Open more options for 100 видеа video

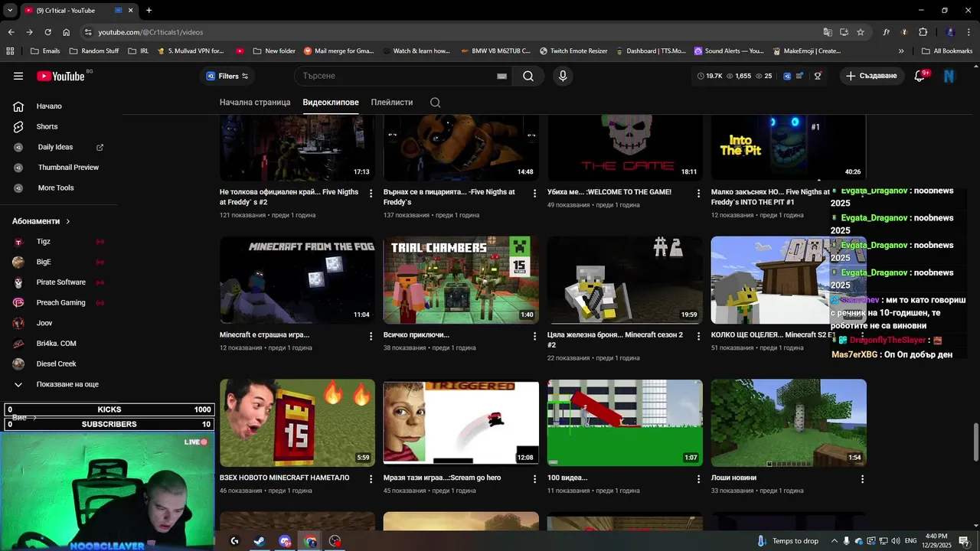pos(698,479)
